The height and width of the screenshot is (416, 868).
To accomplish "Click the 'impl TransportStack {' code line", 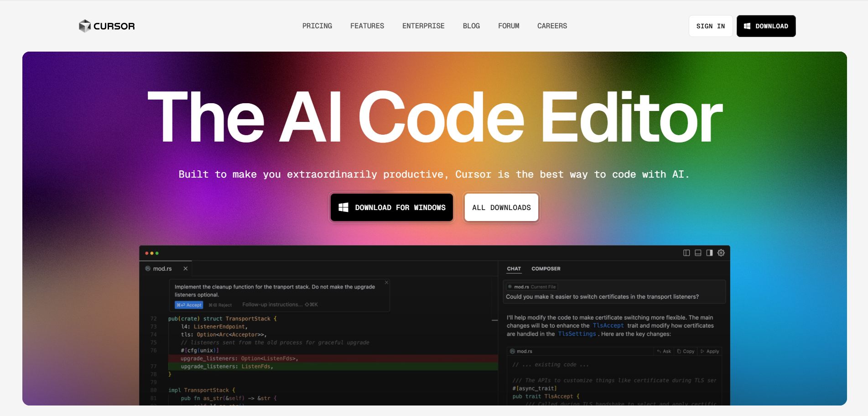I will click(202, 390).
